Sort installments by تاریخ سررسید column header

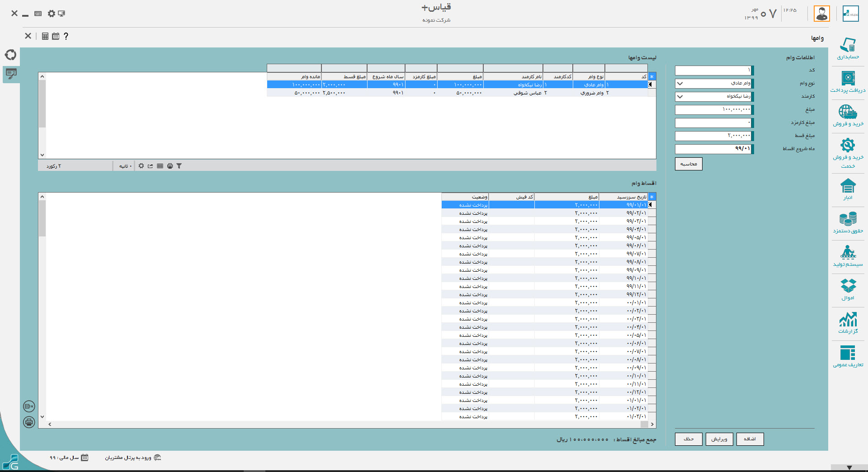coord(623,197)
